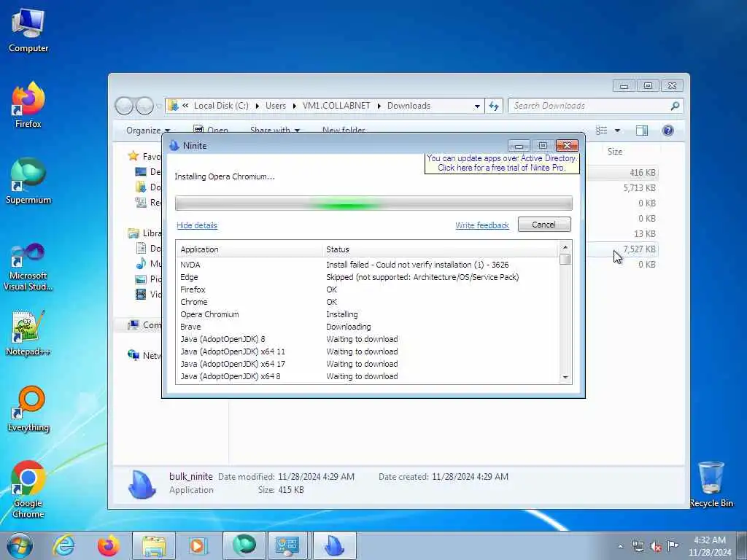Expand the arrow after Users in breadcrumb
The height and width of the screenshot is (560, 747).
pos(295,106)
